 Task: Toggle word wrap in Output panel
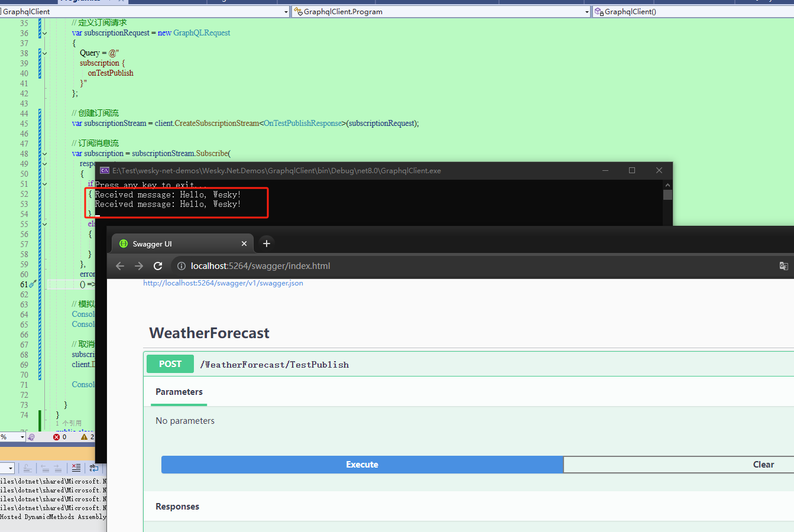point(93,468)
